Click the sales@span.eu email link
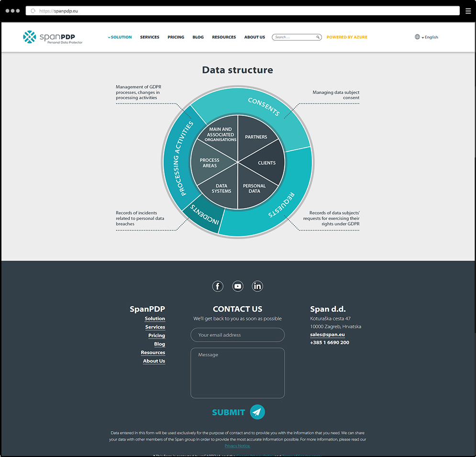This screenshot has width=476, height=457. pyautogui.click(x=327, y=334)
